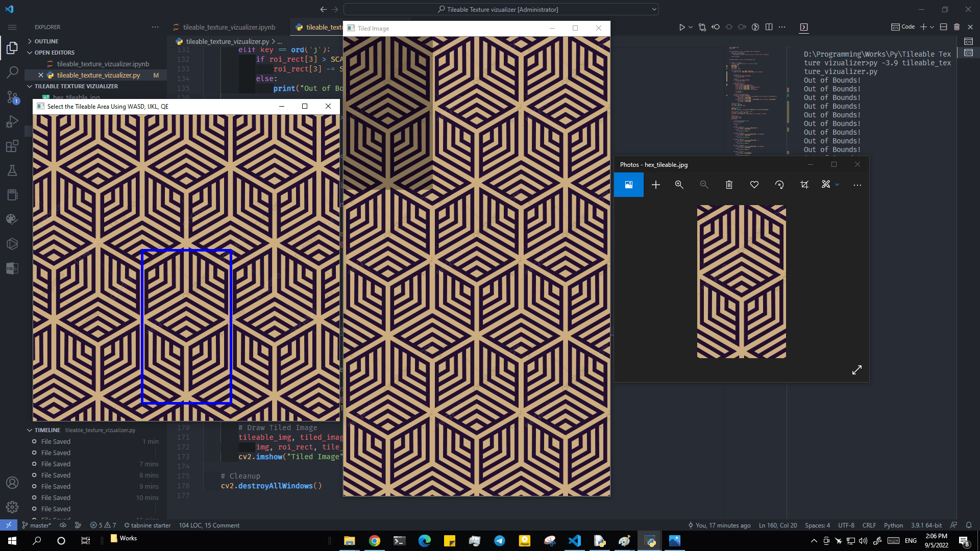The height and width of the screenshot is (551, 980).
Task: Open File Explorer from the taskbar
Action: pos(349,541)
